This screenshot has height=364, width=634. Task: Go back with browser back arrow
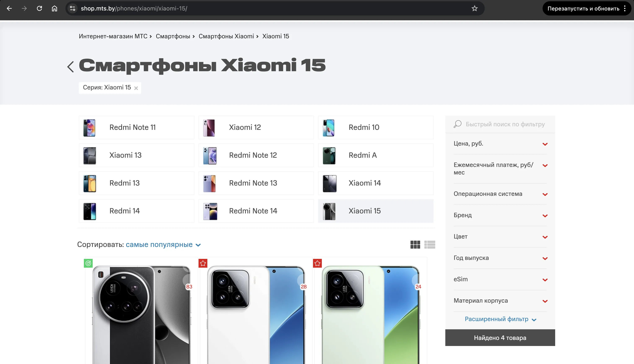[x=9, y=9]
